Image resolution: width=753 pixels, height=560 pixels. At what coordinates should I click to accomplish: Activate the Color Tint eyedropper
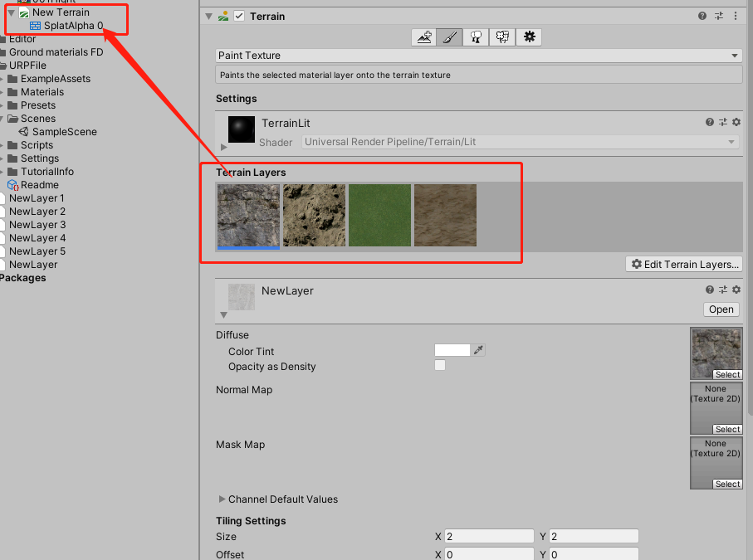pos(480,350)
